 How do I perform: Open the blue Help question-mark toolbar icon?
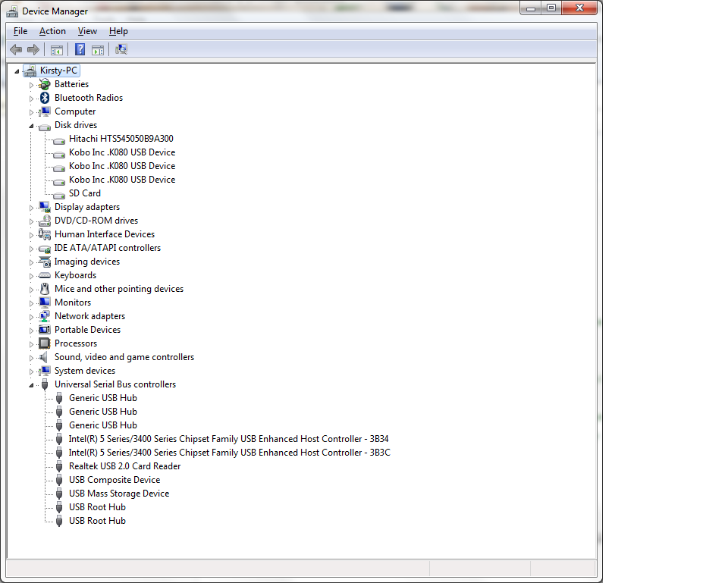pyautogui.click(x=80, y=49)
